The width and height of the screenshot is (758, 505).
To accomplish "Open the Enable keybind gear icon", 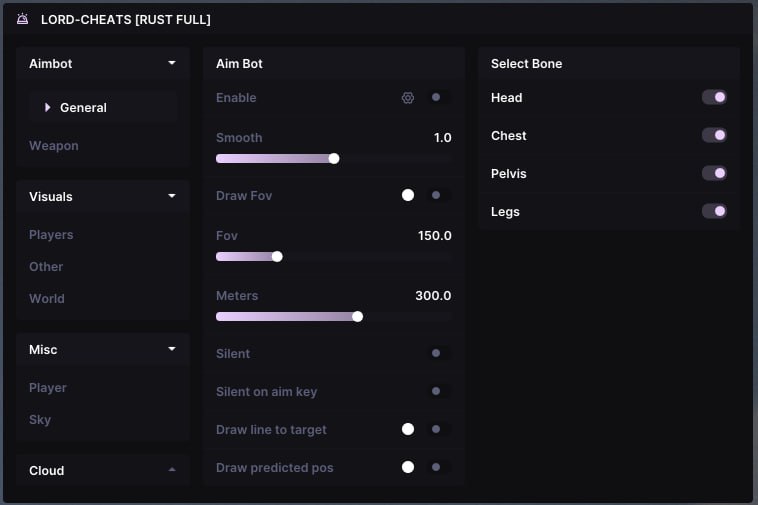I will pyautogui.click(x=408, y=98).
